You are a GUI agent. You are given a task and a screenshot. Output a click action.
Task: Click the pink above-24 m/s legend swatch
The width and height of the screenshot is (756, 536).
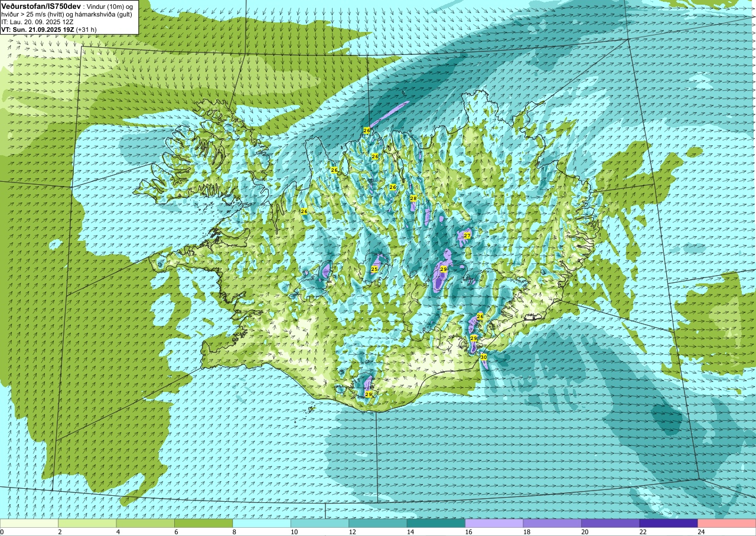[726, 524]
